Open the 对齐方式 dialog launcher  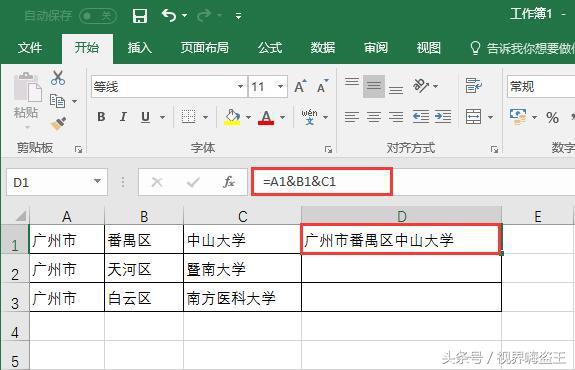495,149
